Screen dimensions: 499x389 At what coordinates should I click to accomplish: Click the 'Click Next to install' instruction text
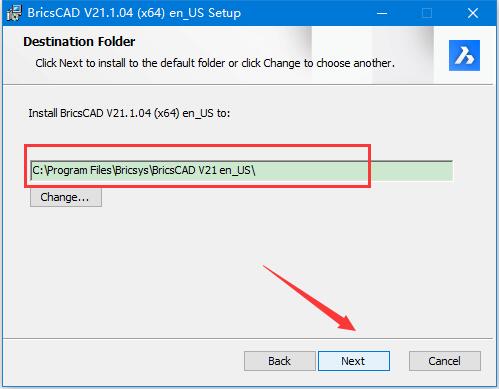point(215,63)
